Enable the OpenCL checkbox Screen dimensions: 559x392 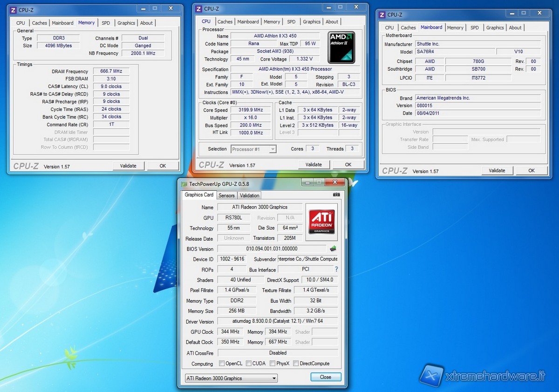(222, 364)
